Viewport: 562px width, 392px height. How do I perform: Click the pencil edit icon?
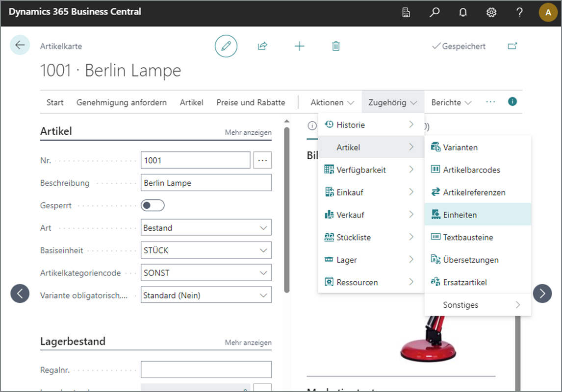(226, 46)
